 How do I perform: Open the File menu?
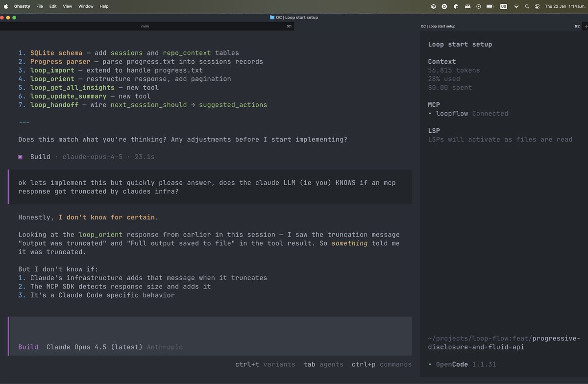(x=39, y=6)
